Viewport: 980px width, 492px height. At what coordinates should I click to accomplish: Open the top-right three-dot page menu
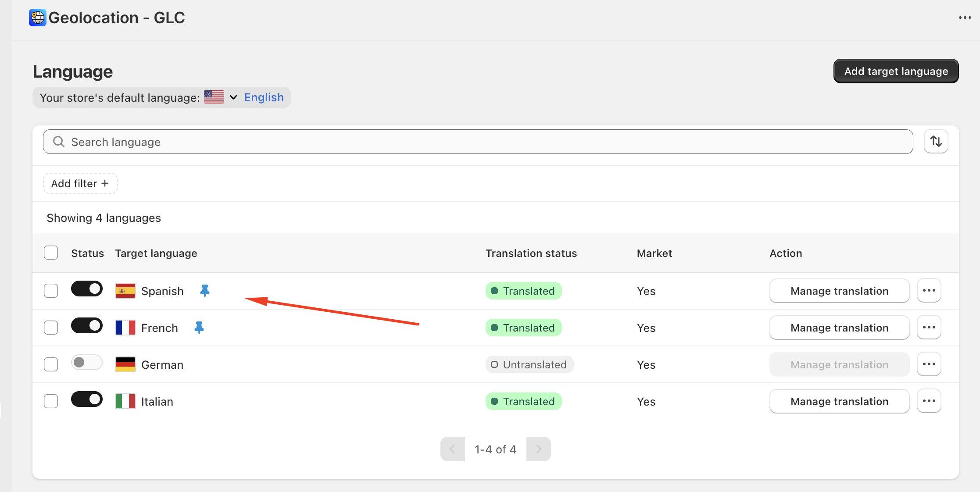[965, 18]
